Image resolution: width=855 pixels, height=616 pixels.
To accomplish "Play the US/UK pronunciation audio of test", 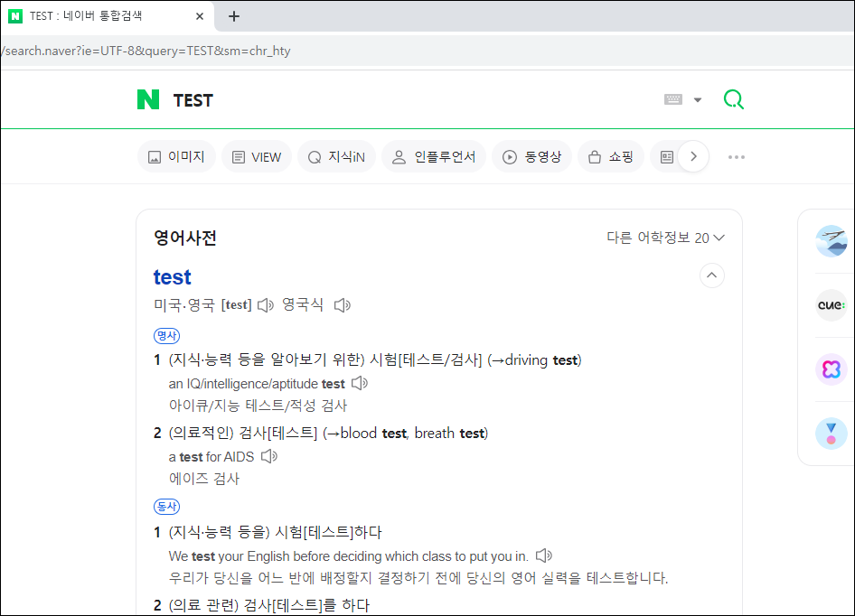I will click(x=265, y=305).
